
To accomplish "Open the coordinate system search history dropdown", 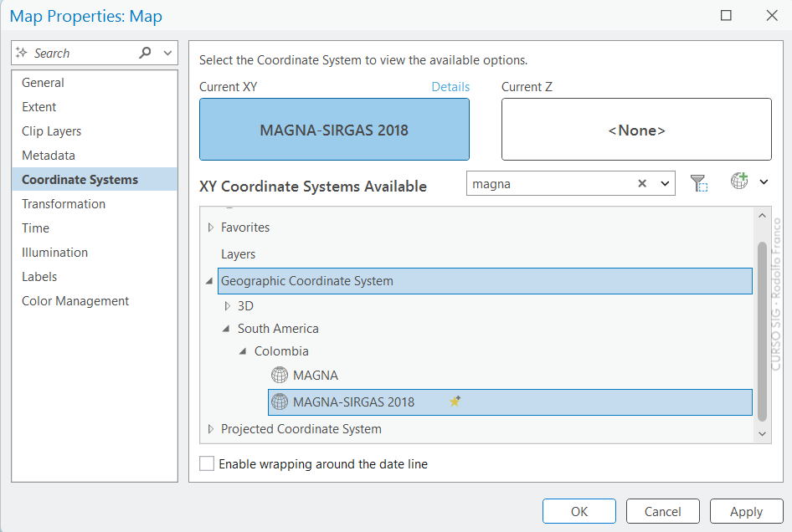I will tap(666, 184).
